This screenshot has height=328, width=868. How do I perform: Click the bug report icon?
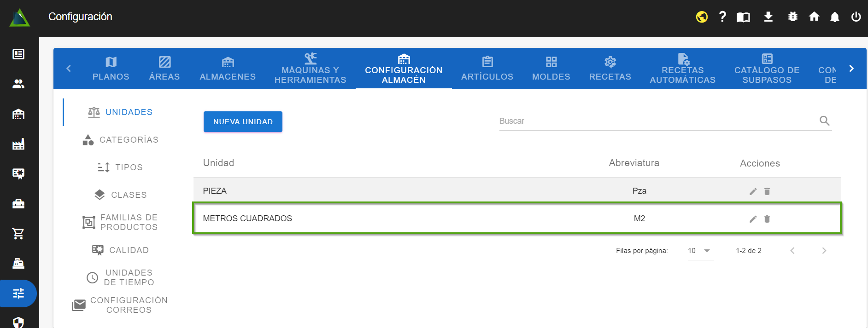(792, 17)
